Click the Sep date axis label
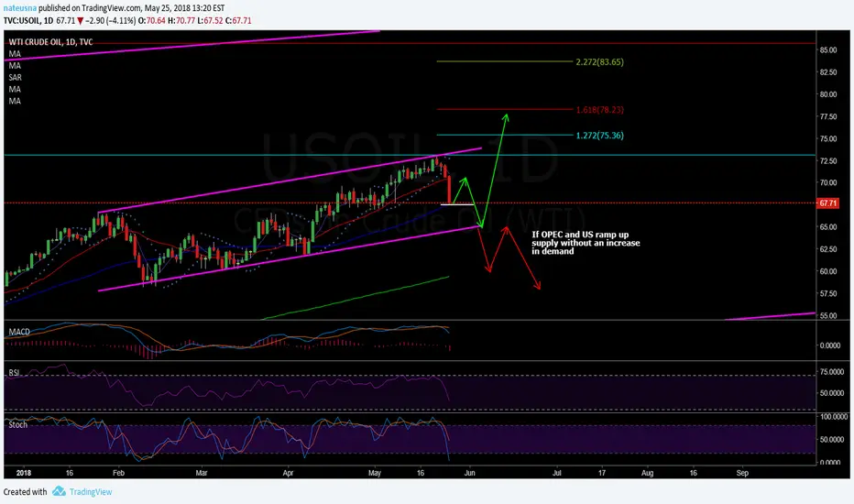 click(742, 473)
